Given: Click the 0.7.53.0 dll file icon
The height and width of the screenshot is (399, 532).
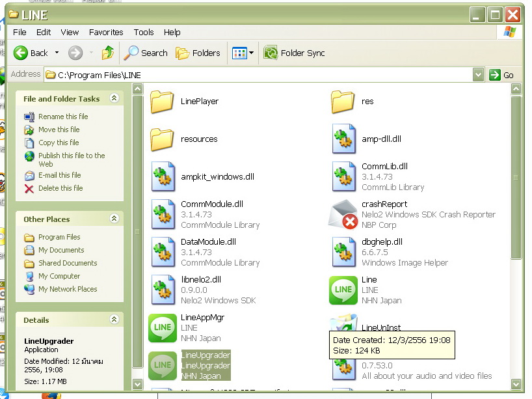Looking at the screenshot, I should click(x=343, y=370).
